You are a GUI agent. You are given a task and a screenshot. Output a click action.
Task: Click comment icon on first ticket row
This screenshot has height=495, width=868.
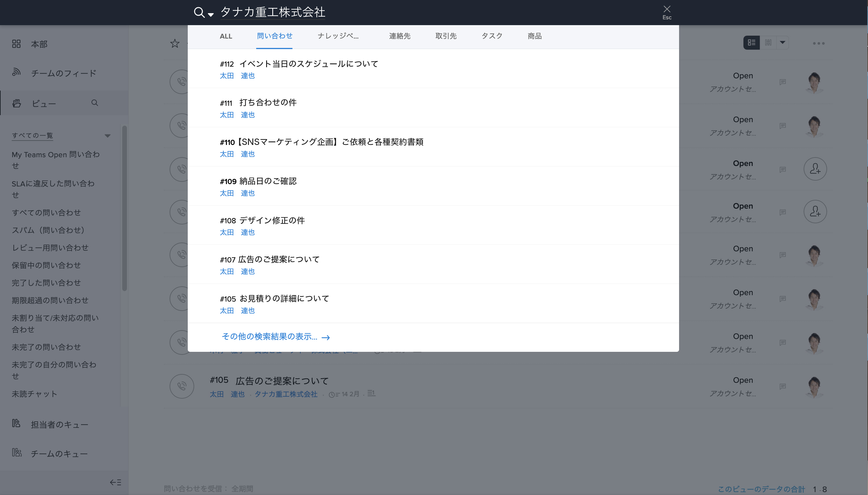tap(783, 82)
